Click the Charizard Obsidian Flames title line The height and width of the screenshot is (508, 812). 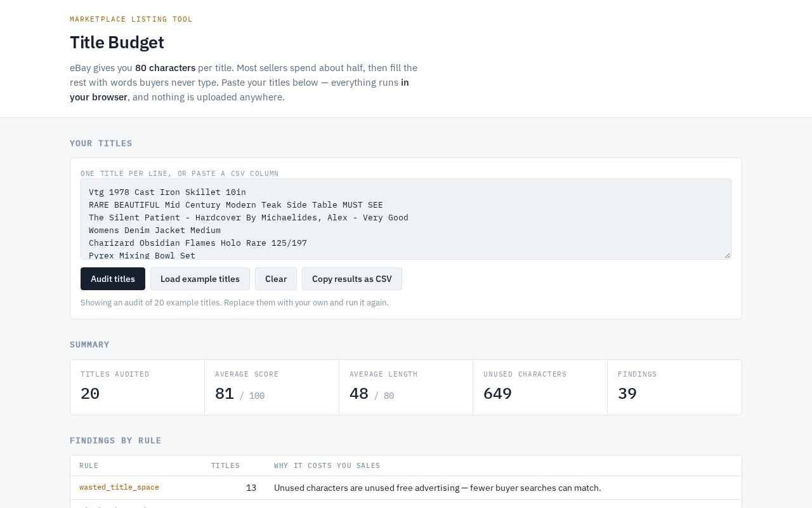click(198, 243)
